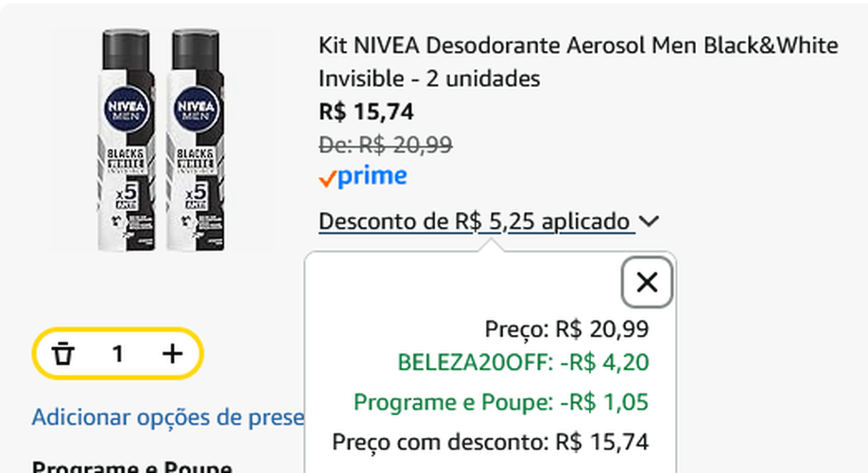This screenshot has width=868, height=473.
Task: Click the bold R$ 15,74 price
Action: coord(366,112)
